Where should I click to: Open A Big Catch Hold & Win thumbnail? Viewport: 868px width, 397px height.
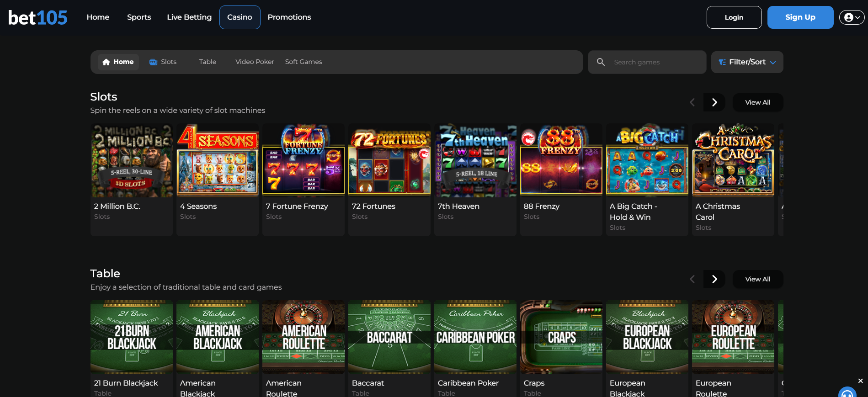click(x=647, y=160)
